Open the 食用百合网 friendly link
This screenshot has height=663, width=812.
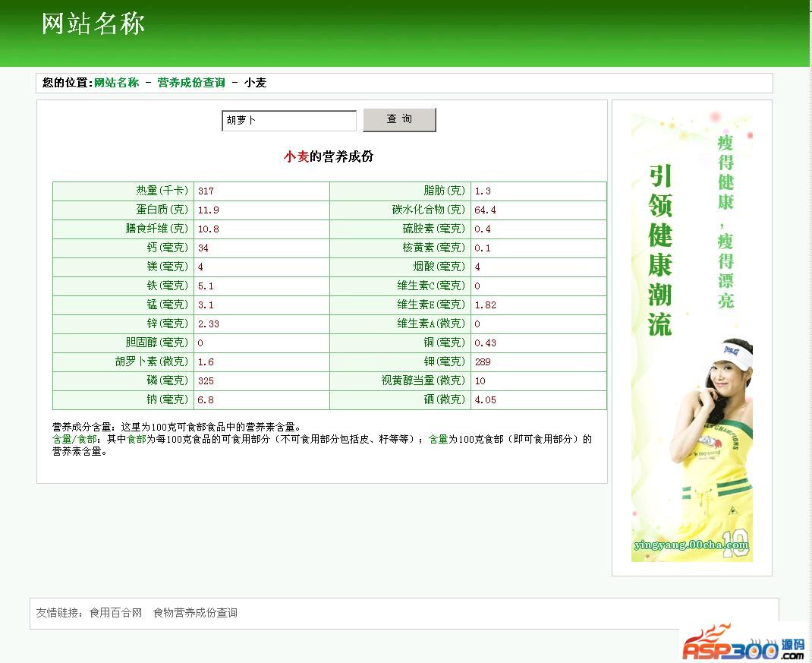[x=115, y=613]
